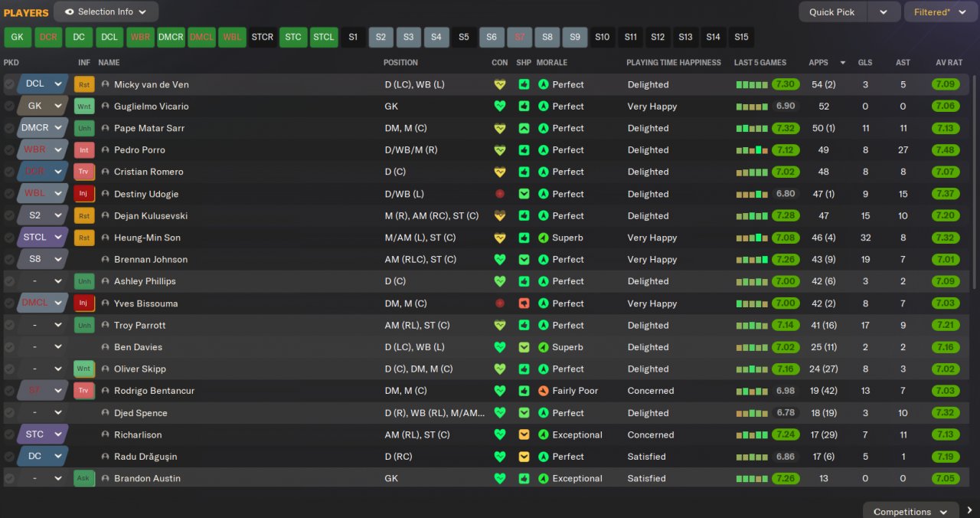The height and width of the screenshot is (518, 980).
Task: Open Richarlison's player name link
Action: point(138,434)
